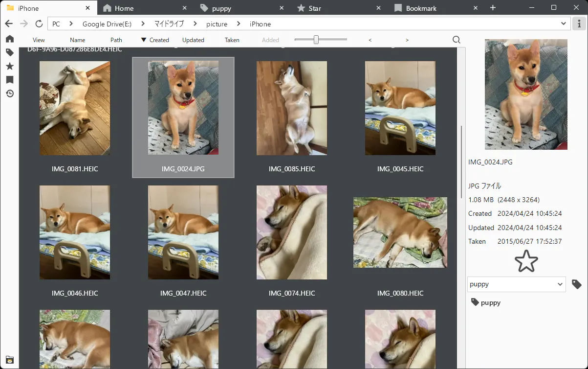588x369 pixels.
Task: Open the puppy tag combo box
Action: coord(516,284)
